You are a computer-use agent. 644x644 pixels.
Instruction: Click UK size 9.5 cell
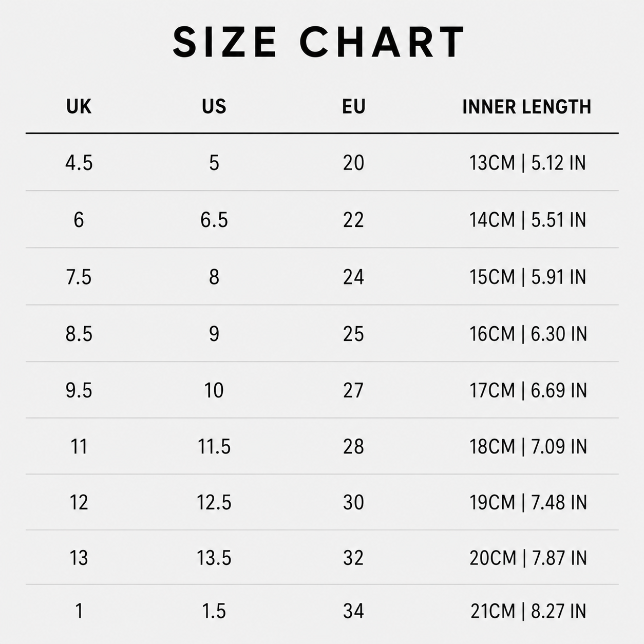(x=79, y=390)
